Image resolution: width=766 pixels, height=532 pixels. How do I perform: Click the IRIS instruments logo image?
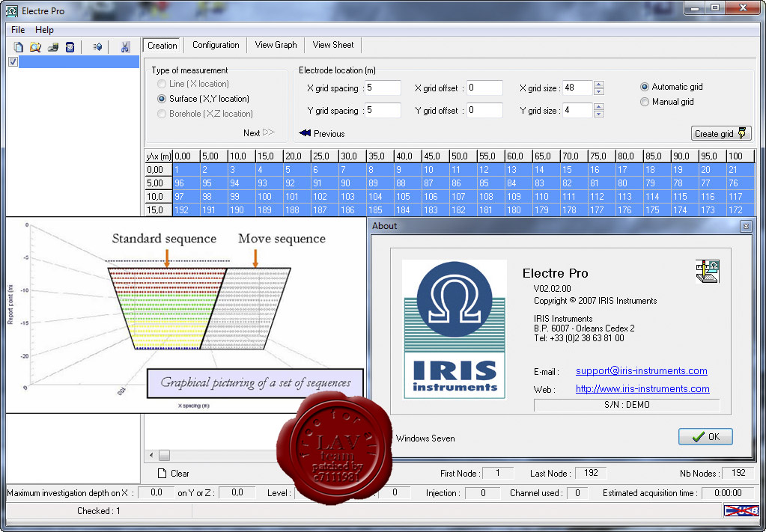(454, 329)
